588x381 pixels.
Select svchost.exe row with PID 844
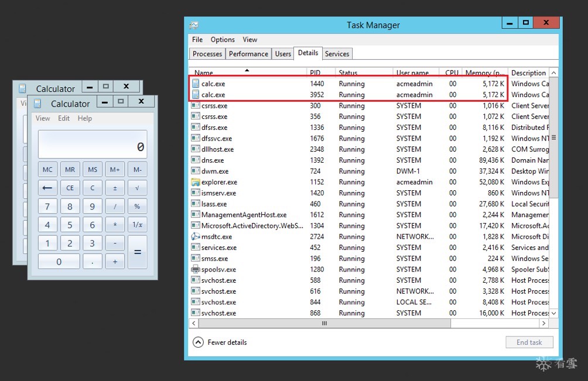pyautogui.click(x=369, y=302)
